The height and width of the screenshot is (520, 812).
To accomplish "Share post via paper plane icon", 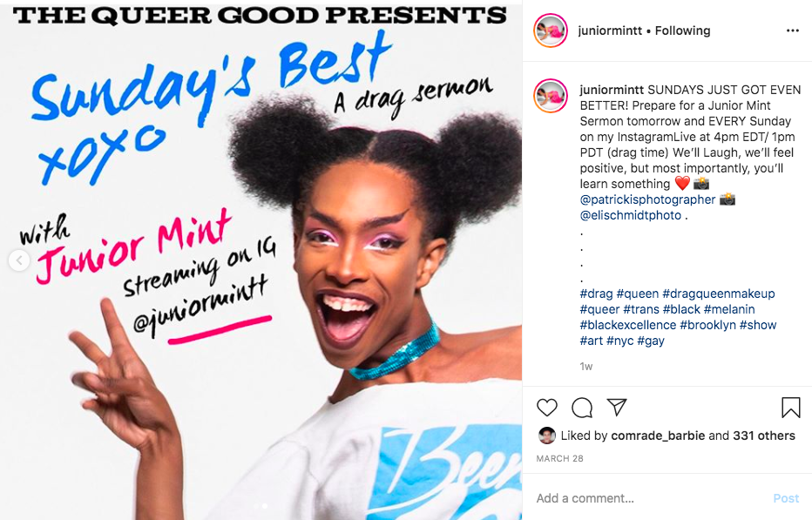I will (x=617, y=407).
